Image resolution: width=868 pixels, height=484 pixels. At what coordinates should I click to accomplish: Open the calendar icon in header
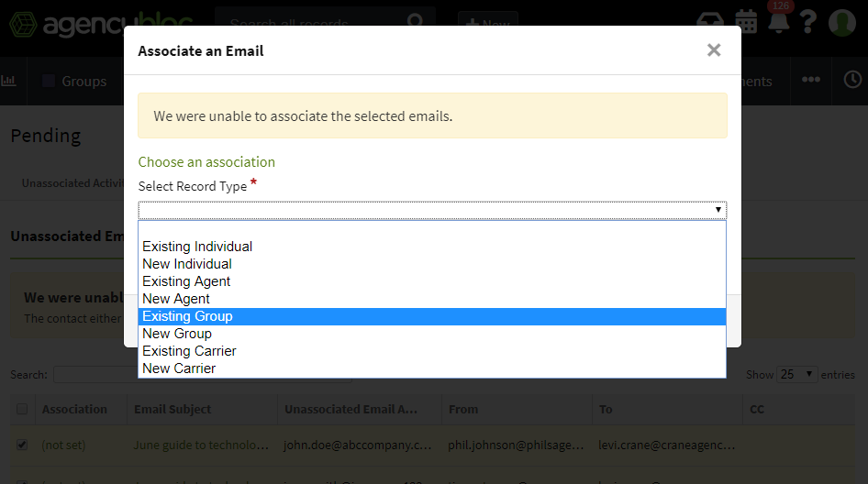[746, 22]
